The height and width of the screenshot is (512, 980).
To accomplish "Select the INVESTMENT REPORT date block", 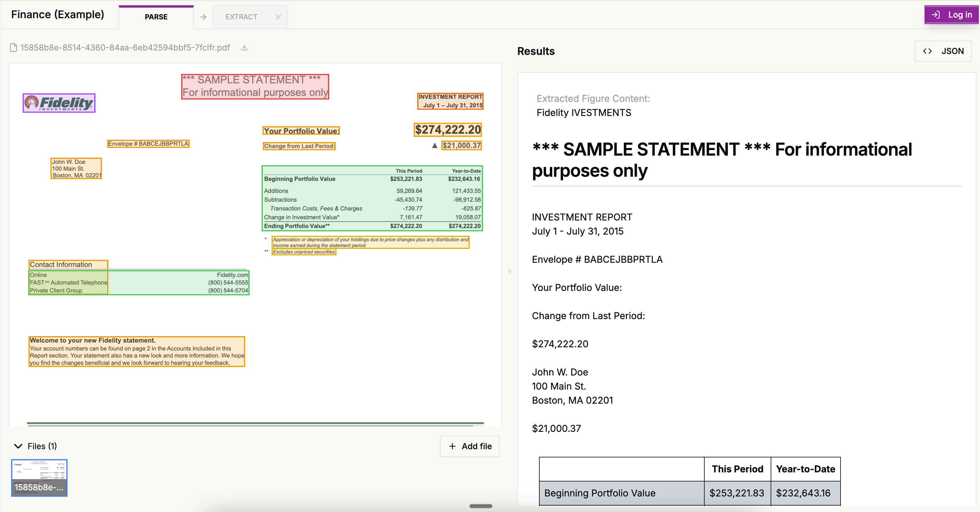I will (450, 101).
